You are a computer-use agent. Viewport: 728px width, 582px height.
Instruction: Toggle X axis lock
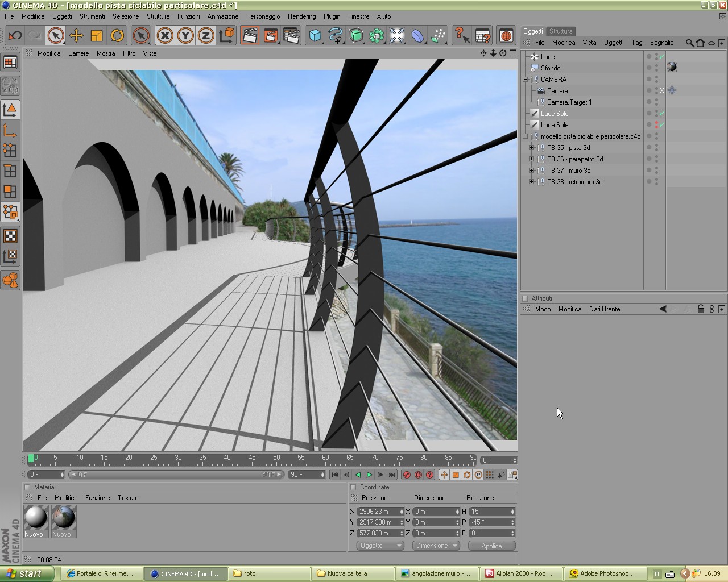click(165, 36)
